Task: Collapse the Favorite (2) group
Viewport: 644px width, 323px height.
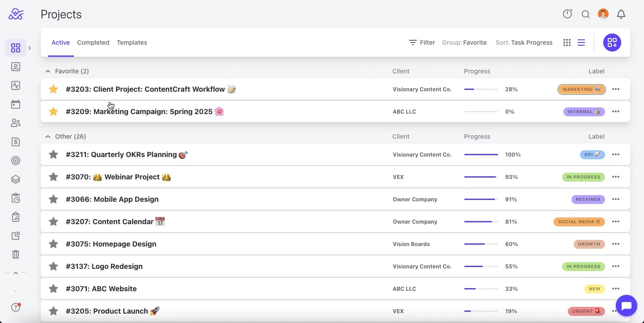Action: (x=48, y=71)
